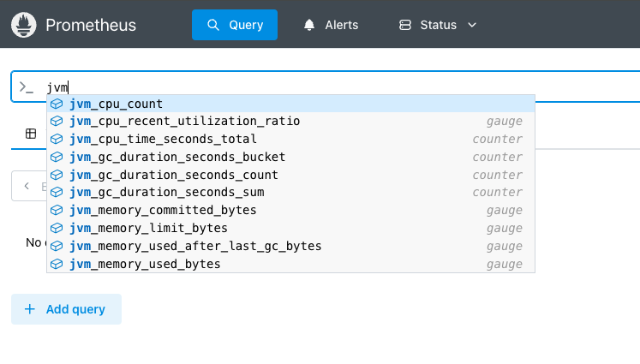
Task: Click gauge type label for jvm_memory_limit_bytes
Action: click(x=505, y=229)
